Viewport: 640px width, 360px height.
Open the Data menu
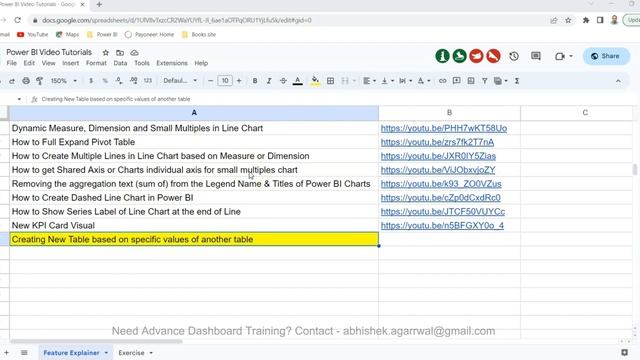point(120,63)
